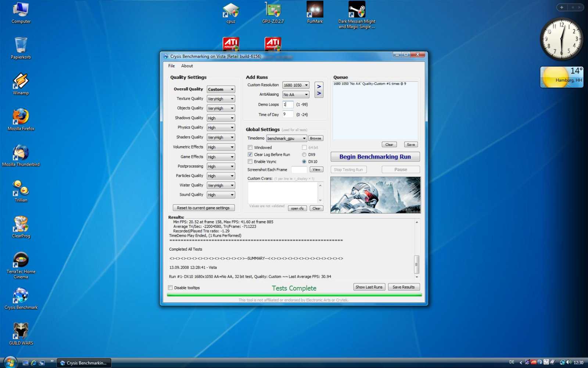Click the network tray icon
The height and width of the screenshot is (368, 588).
pos(562,362)
